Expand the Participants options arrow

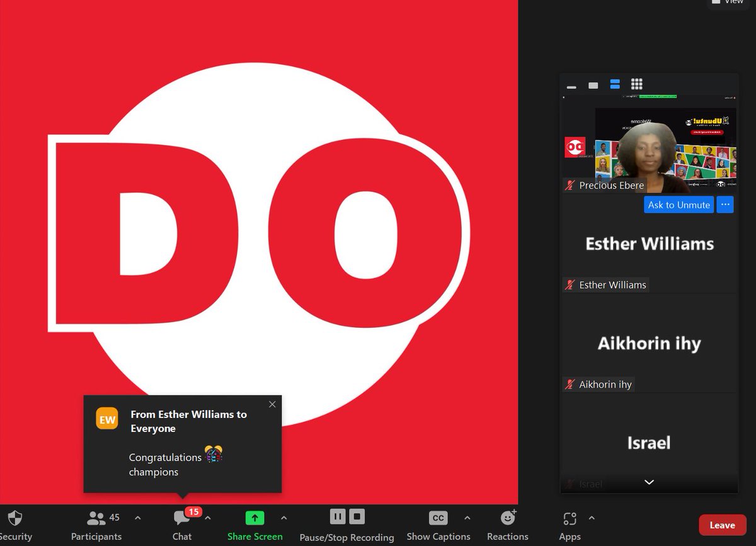(138, 518)
